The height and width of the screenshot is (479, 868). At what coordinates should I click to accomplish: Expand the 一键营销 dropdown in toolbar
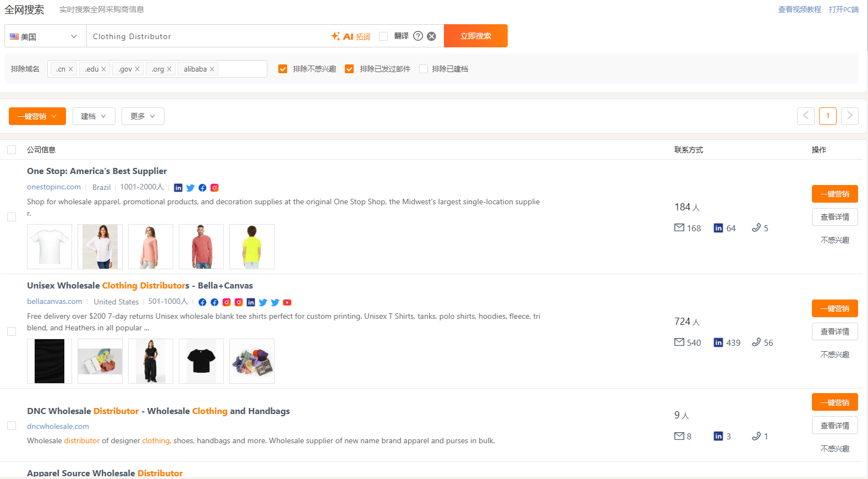point(37,116)
